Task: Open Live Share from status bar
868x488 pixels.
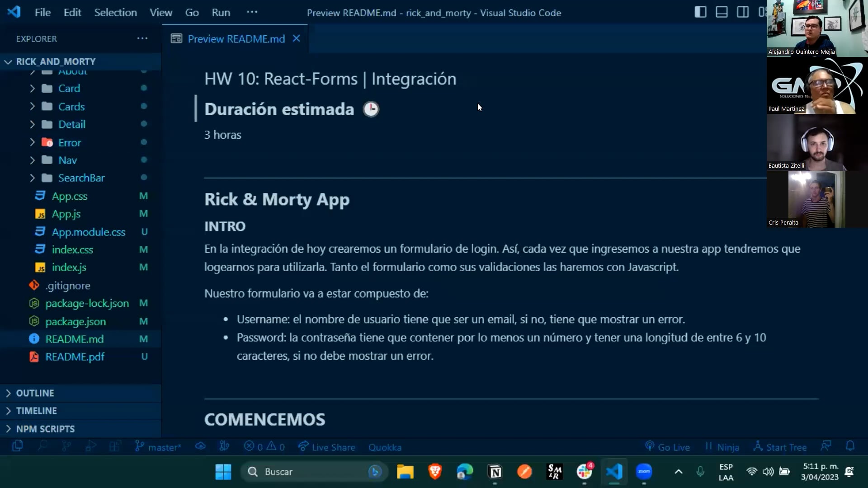Action: (x=327, y=447)
